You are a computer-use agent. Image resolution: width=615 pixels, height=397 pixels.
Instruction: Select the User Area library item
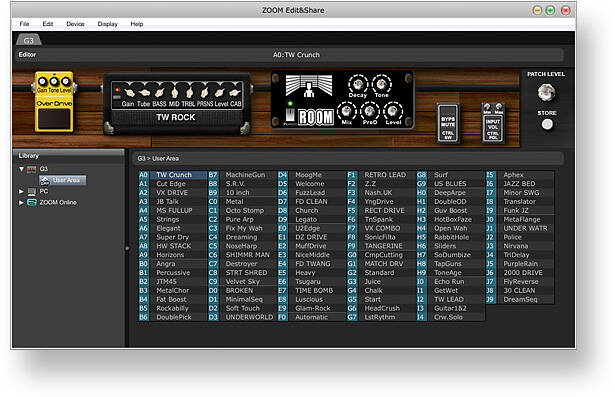(x=62, y=180)
